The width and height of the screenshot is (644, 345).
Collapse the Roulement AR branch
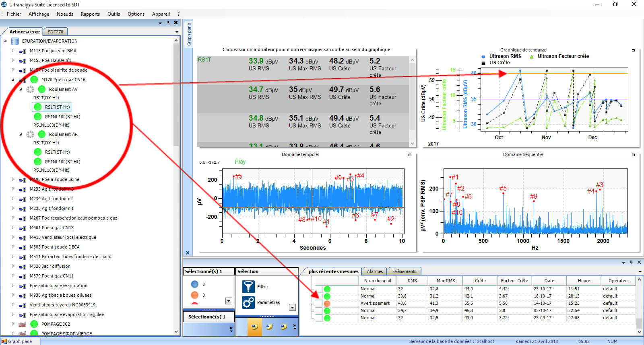click(21, 134)
